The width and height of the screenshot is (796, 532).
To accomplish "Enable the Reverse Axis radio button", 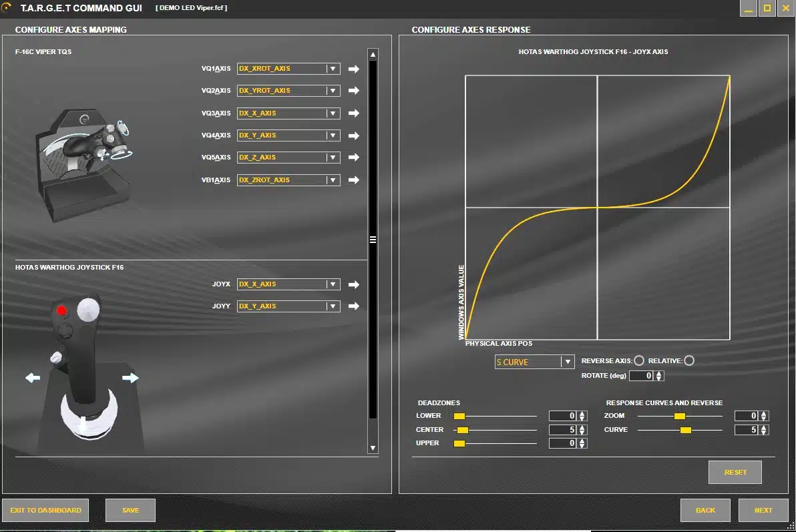I will coord(639,360).
